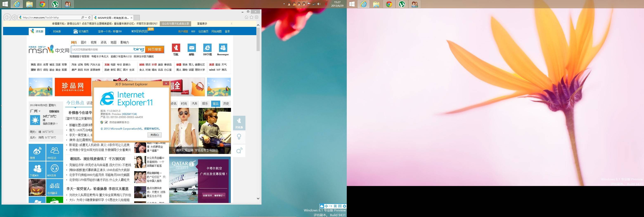The image size is (644, 217).
Task: Click the 必应 在线翻译 tile
Action: [x=55, y=187]
